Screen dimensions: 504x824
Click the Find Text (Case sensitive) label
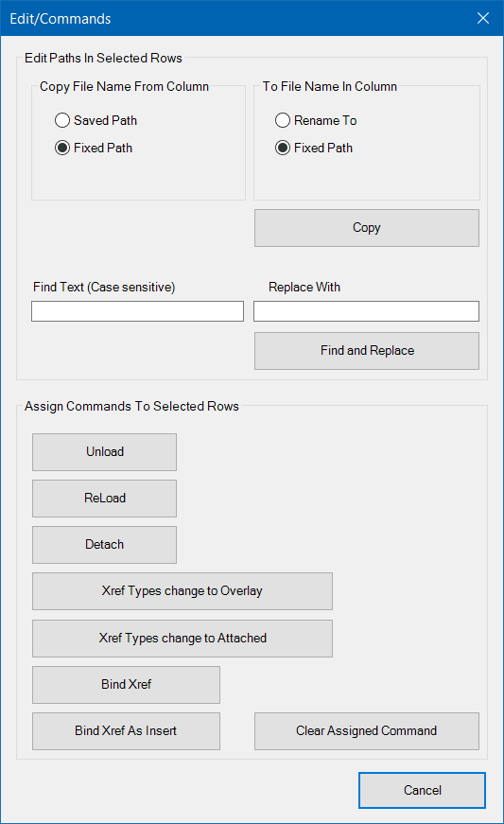[104, 287]
